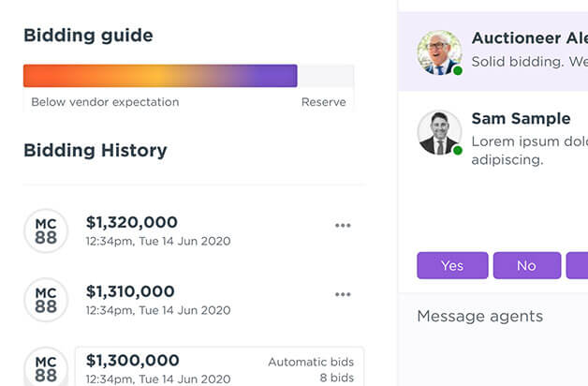588x386 pixels.
Task: Open Auctioneer profile photo
Action: coord(439,52)
